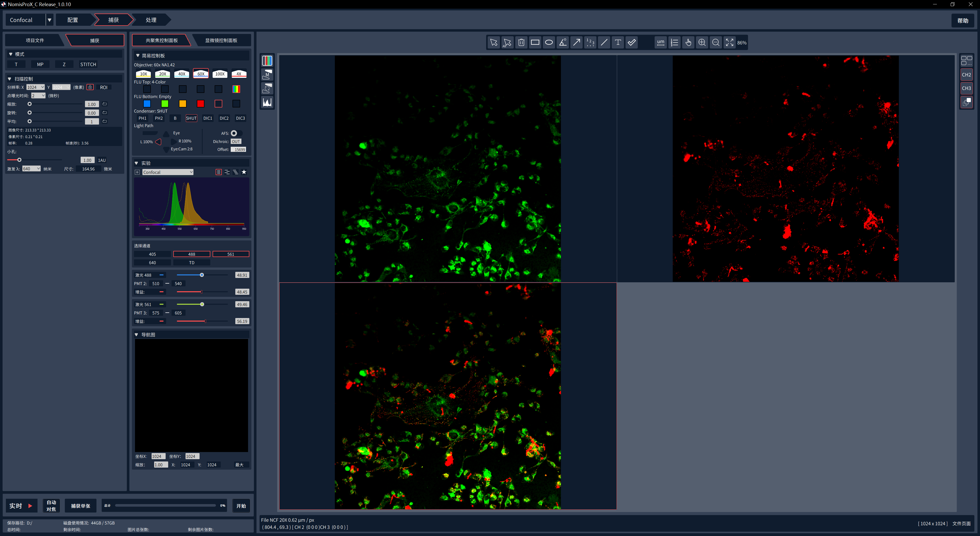980x536 pixels.
Task: Click the multi-view layout grid icon
Action: click(966, 61)
